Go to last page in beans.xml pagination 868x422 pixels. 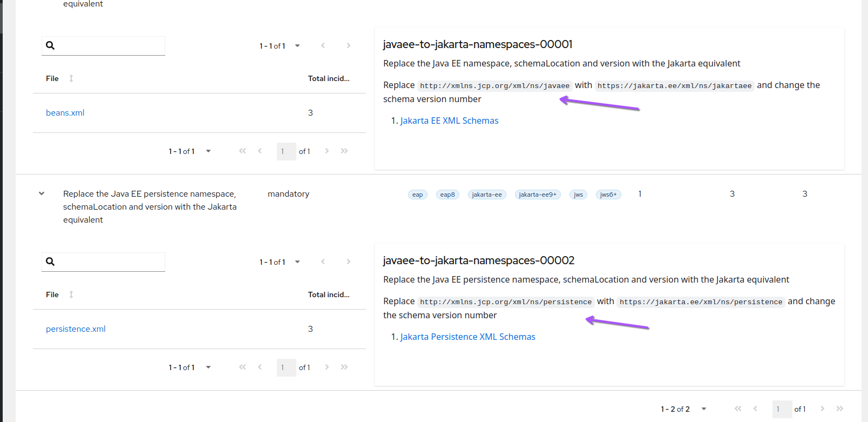pyautogui.click(x=344, y=151)
